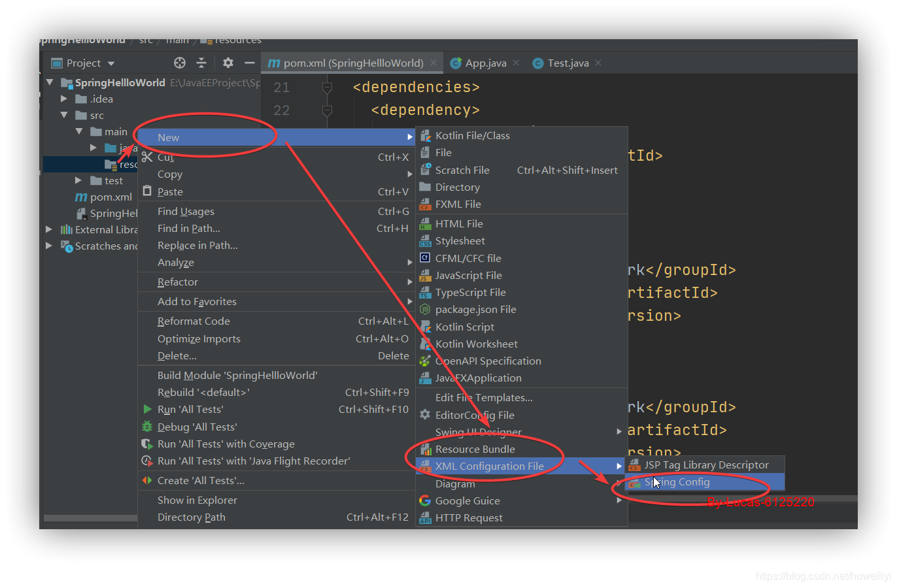Click the Run with Coverage shield icon
This screenshot has width=897, height=588.
(147, 444)
